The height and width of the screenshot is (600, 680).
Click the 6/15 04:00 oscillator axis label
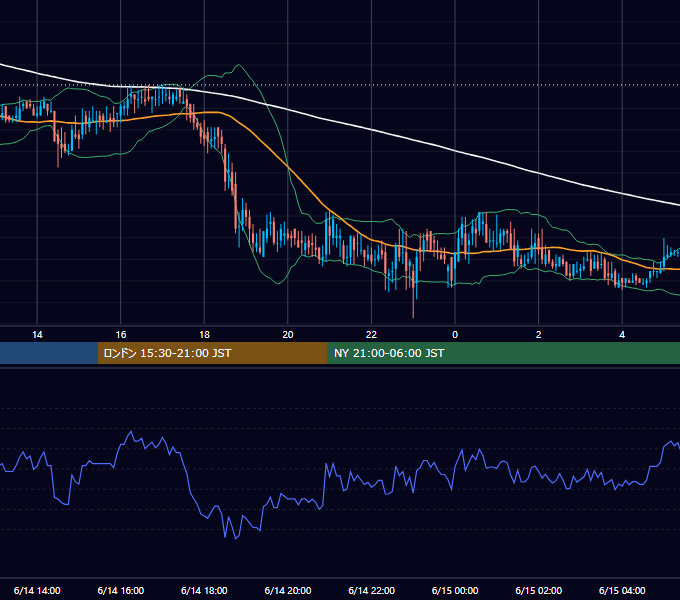pyautogui.click(x=622, y=590)
